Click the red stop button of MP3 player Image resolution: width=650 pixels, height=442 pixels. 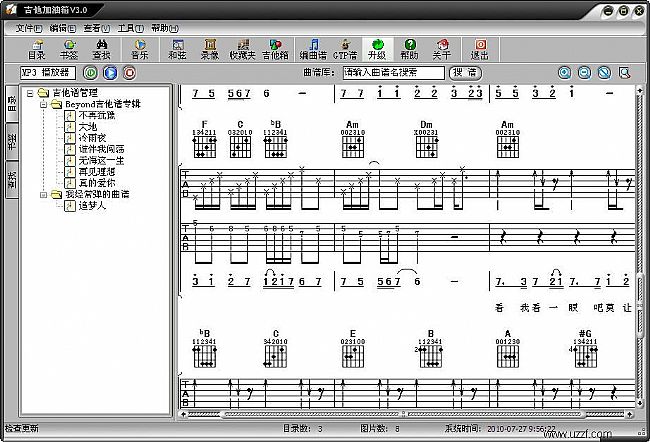[129, 73]
